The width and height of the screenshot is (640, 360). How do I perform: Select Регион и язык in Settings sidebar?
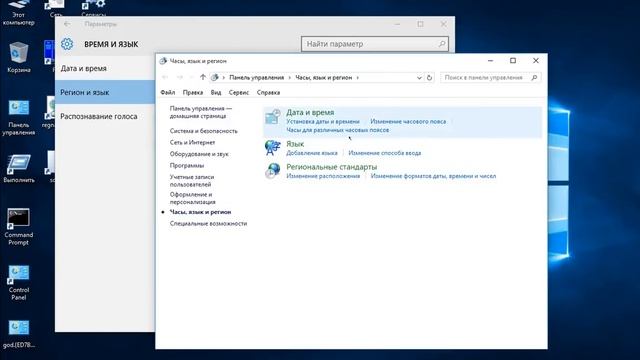[x=105, y=92]
